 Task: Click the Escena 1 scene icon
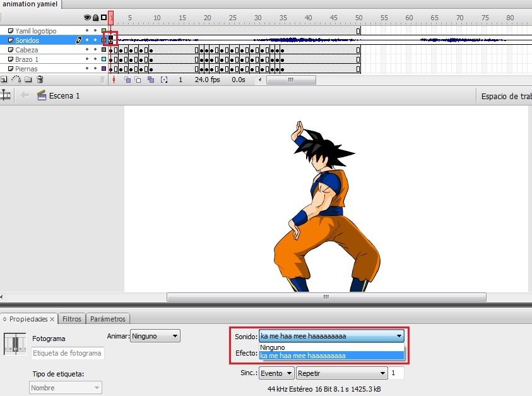[42, 96]
